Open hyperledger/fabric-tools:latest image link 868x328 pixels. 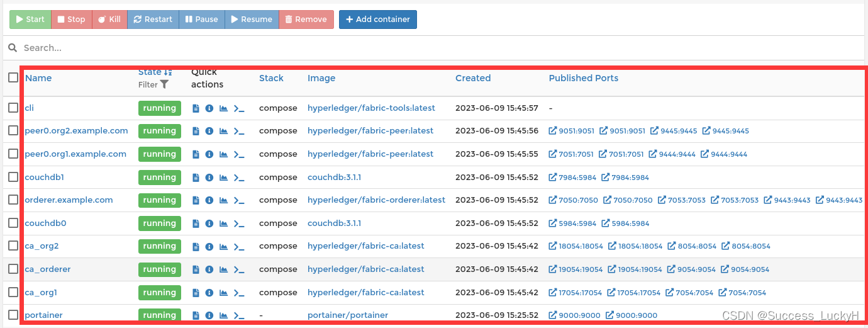[371, 108]
